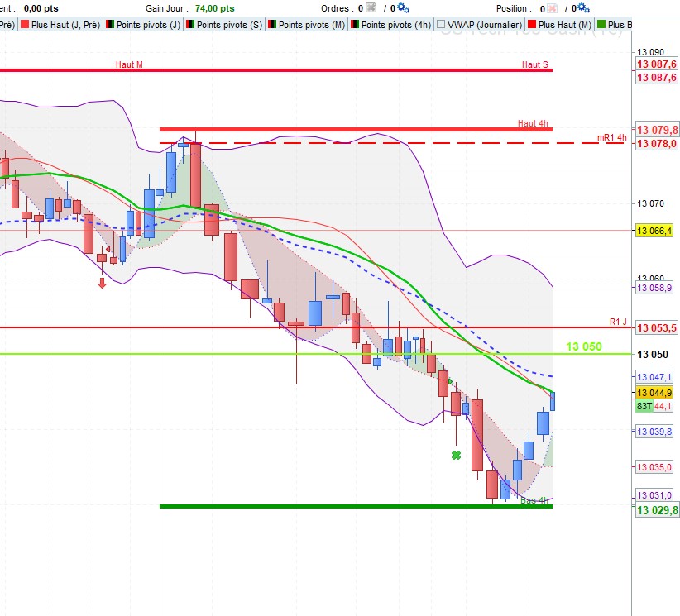Click the R1 J pivot line label
The height and width of the screenshot is (616, 680).
[x=618, y=322]
